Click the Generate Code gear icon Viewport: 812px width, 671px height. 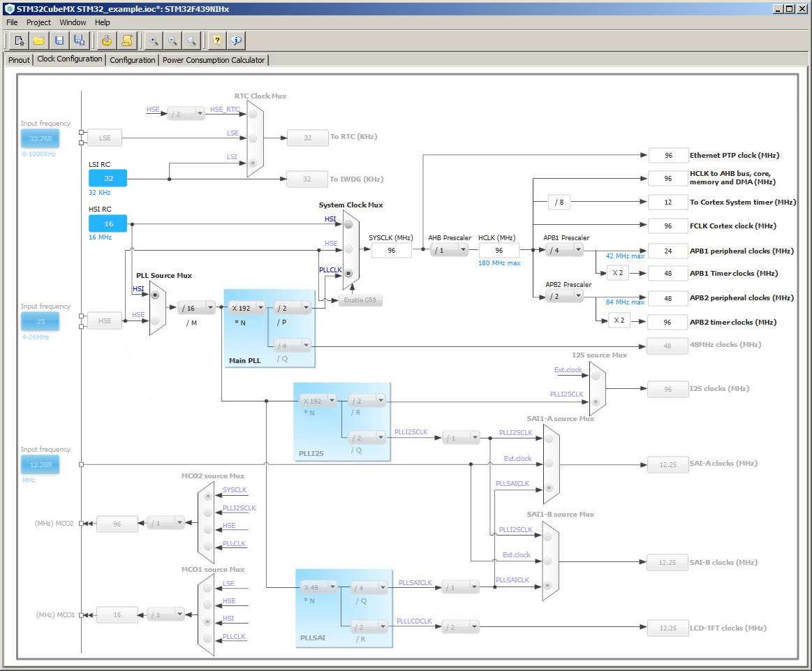tap(106, 40)
